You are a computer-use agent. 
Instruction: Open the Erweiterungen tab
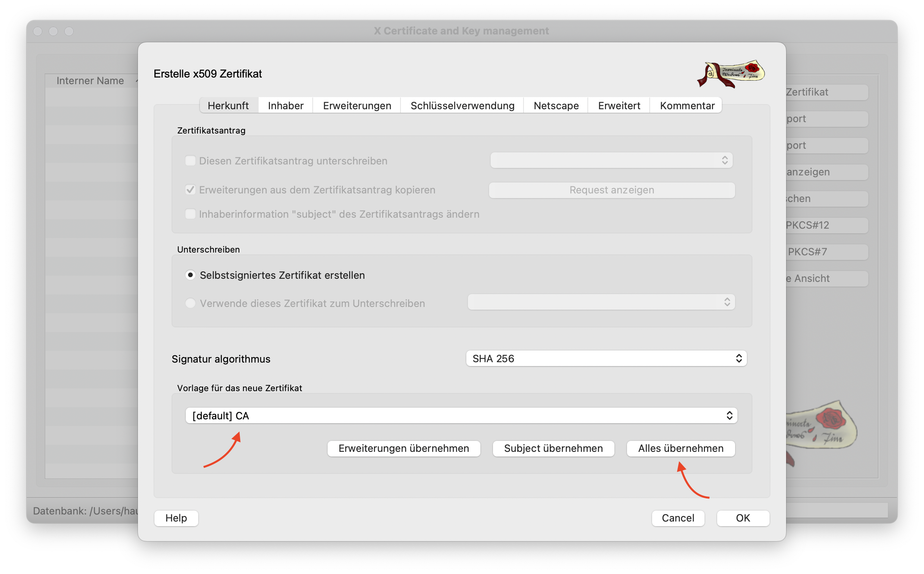tap(356, 105)
